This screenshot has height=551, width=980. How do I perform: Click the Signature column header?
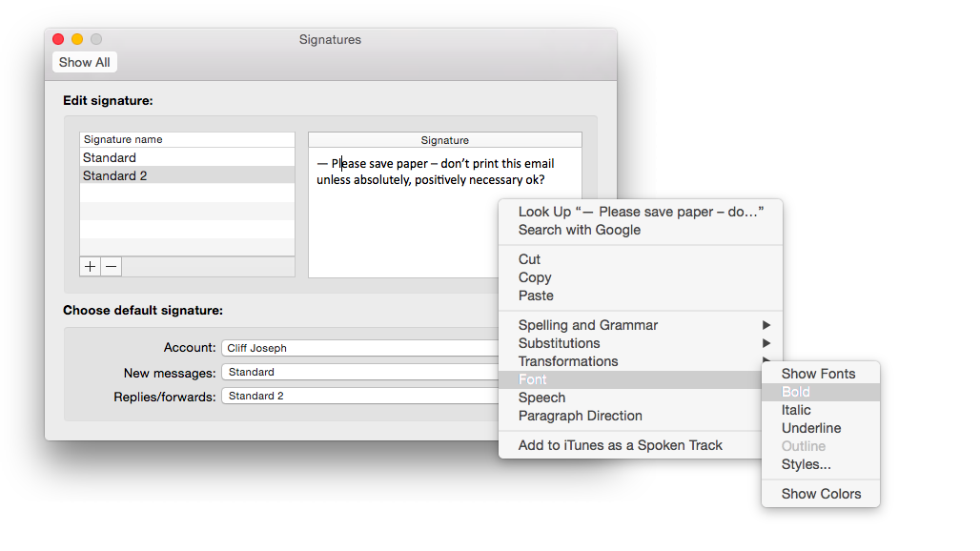point(445,140)
